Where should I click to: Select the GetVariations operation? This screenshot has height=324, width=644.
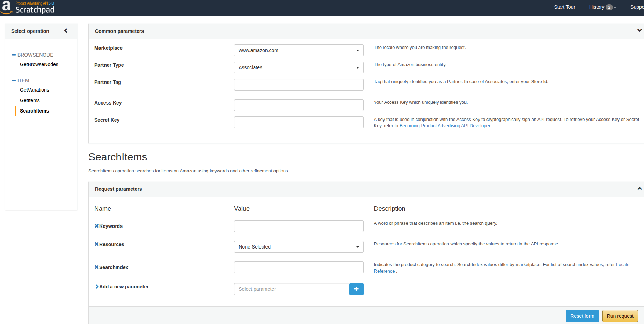[35, 90]
